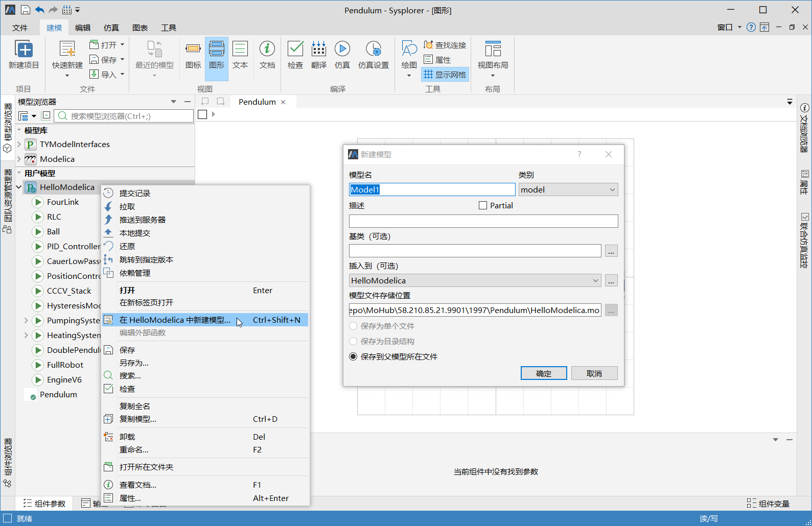This screenshot has width=812, height=526.
Task: Click the 翻译 translate icon
Action: 319,55
